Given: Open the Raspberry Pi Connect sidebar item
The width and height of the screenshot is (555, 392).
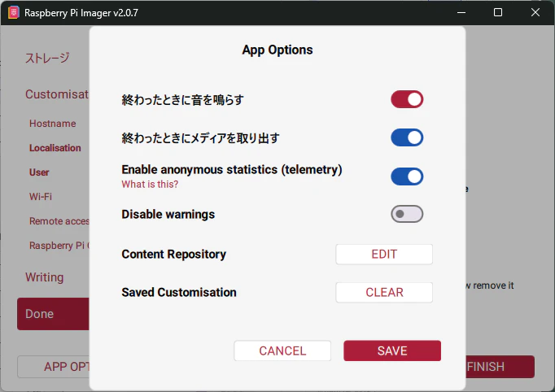Looking at the screenshot, I should (x=59, y=246).
